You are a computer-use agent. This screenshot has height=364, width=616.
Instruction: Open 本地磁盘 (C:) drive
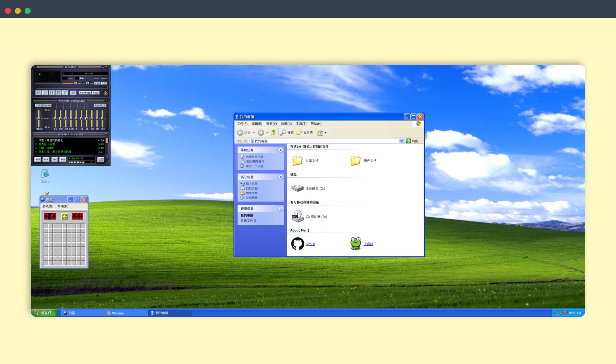tap(315, 188)
